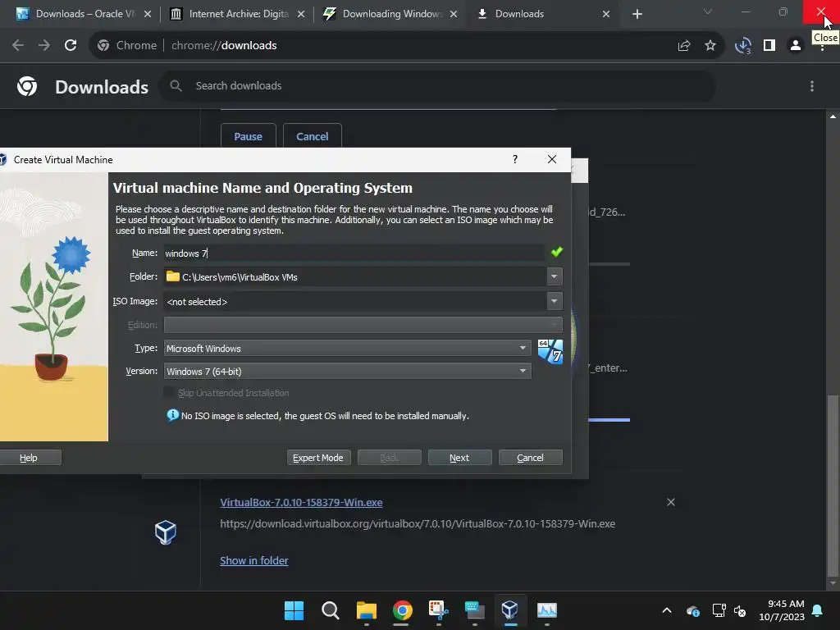Click the browser back arrow
840x630 pixels.
18,46
